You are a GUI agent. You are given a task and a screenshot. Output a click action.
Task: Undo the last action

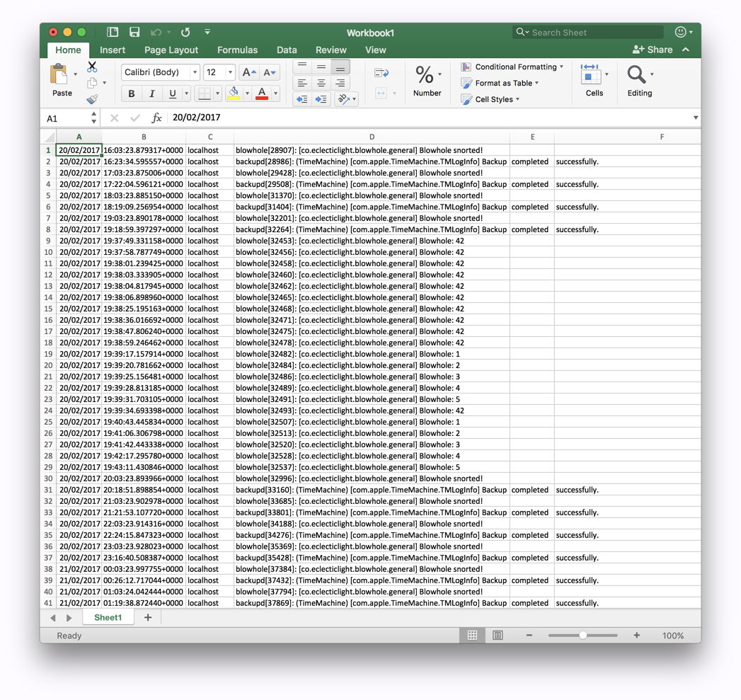pyautogui.click(x=156, y=32)
